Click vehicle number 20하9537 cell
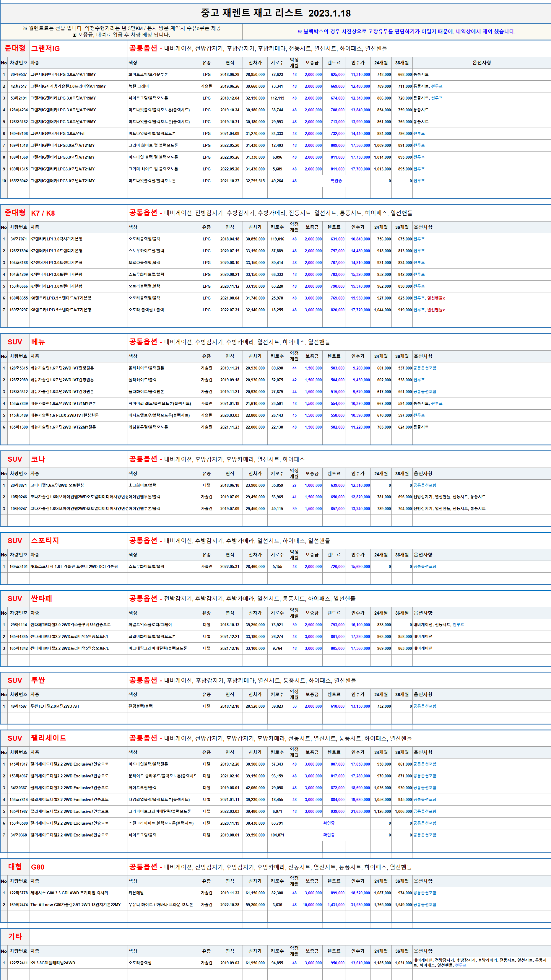 pyautogui.click(x=18, y=74)
